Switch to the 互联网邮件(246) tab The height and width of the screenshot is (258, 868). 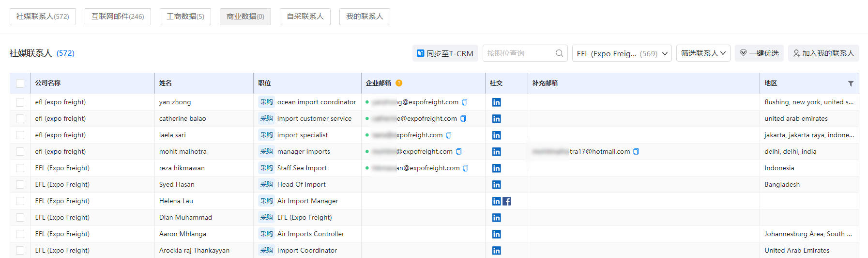click(118, 16)
